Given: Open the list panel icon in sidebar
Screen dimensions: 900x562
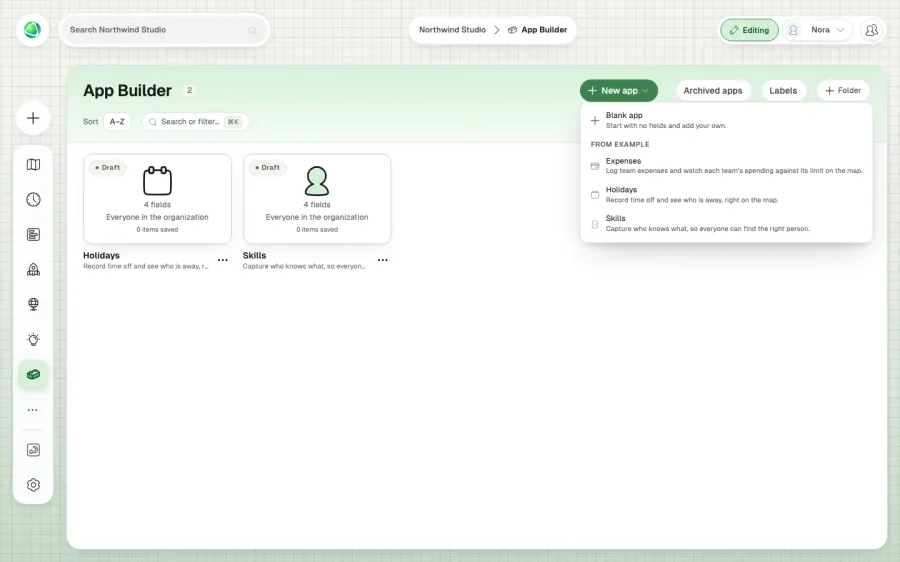Looking at the screenshot, I should 33,234.
